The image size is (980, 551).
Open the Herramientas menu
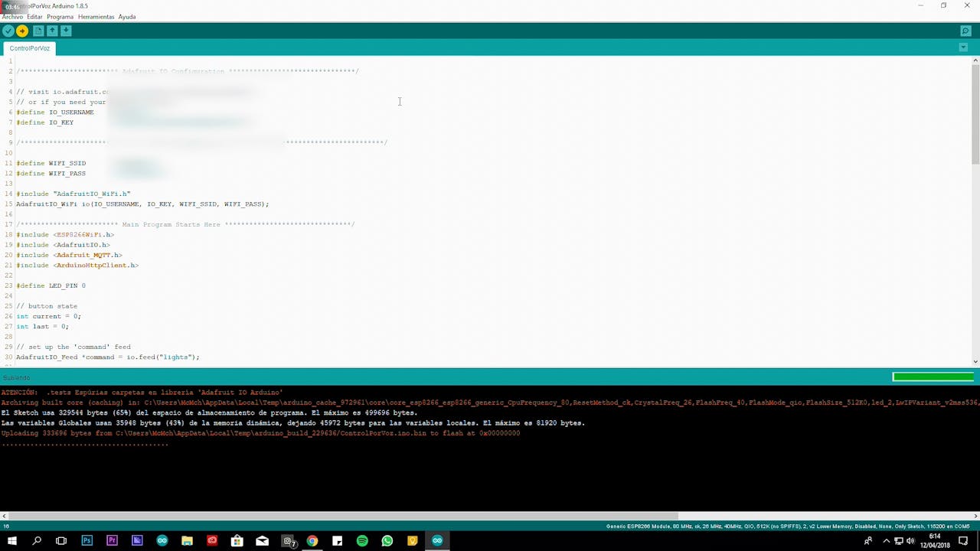pos(96,17)
